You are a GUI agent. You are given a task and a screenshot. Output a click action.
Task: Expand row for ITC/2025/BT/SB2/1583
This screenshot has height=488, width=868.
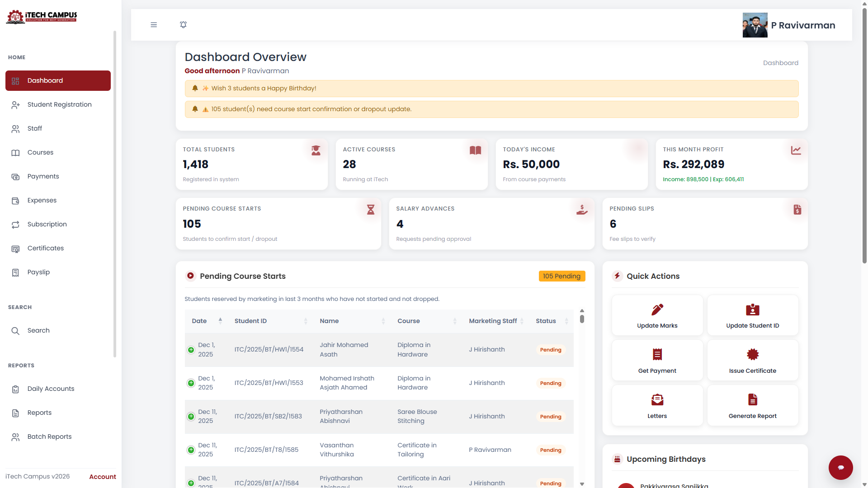[x=191, y=416]
